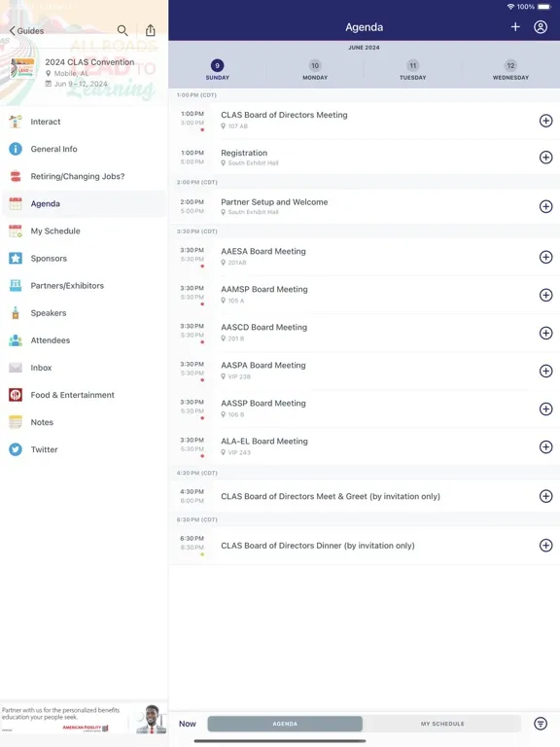Viewport: 560px width, 747px height.
Task: Add Directors Dinner to schedule
Action: (545, 546)
